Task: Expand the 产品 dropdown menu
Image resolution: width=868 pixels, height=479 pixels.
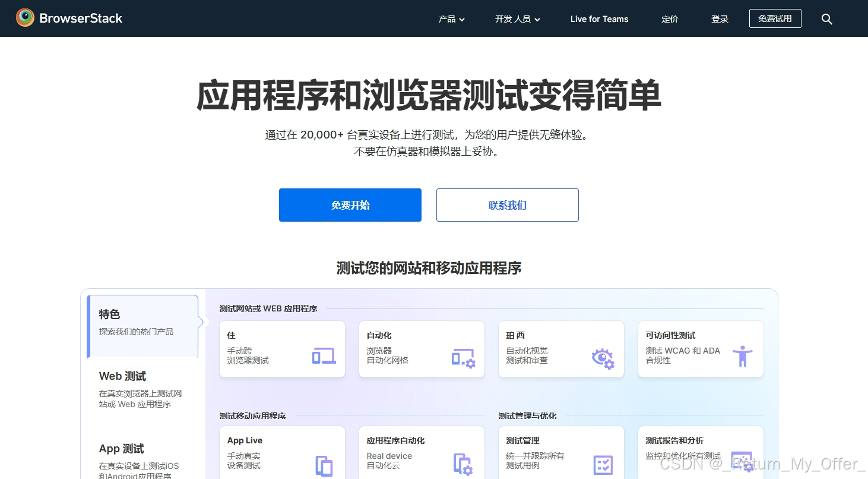Action: click(x=452, y=19)
